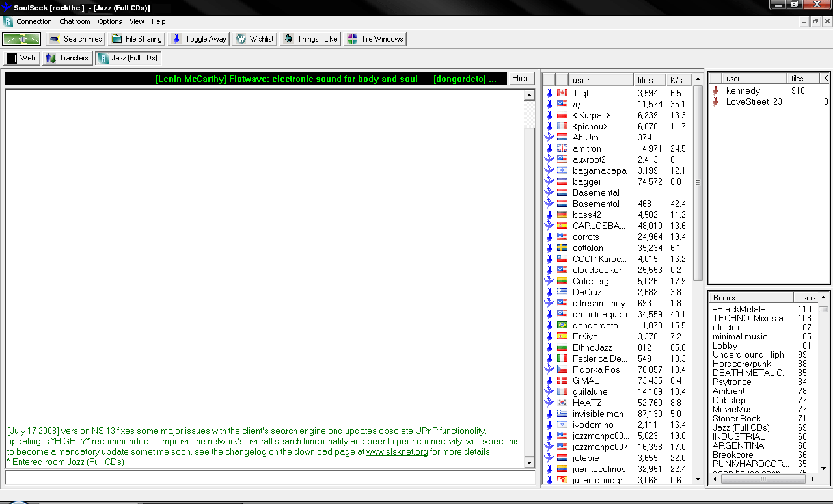Click the status bird icon beside Ah Um
833x504 pixels.
coord(549,137)
